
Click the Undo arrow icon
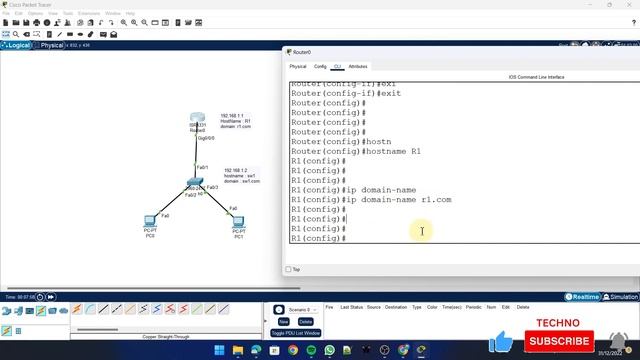(101, 23)
